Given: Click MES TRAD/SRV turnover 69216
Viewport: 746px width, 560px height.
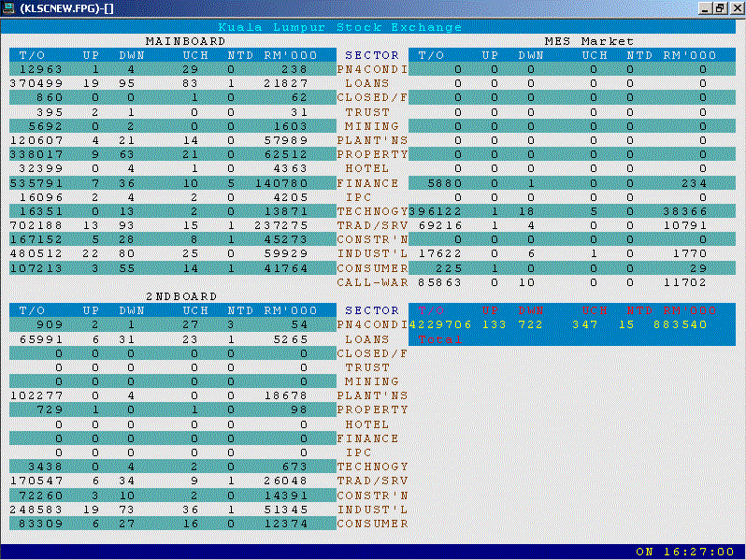Looking at the screenshot, I should [440, 225].
